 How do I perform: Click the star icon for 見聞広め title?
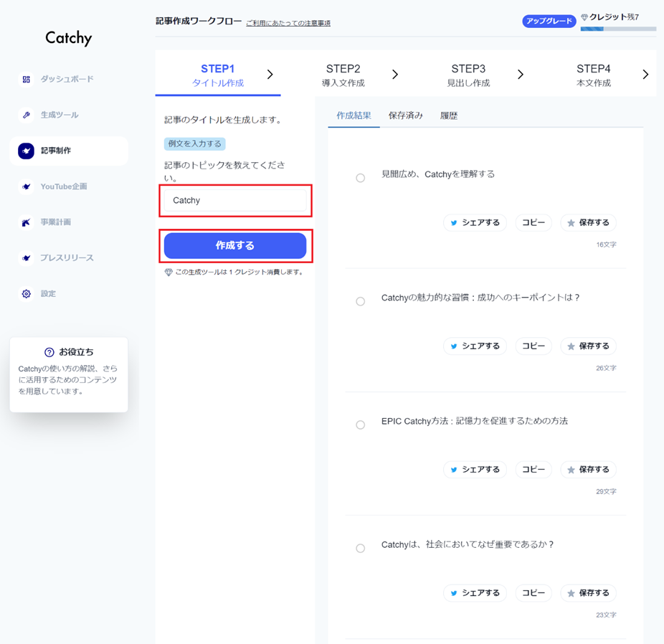click(571, 223)
